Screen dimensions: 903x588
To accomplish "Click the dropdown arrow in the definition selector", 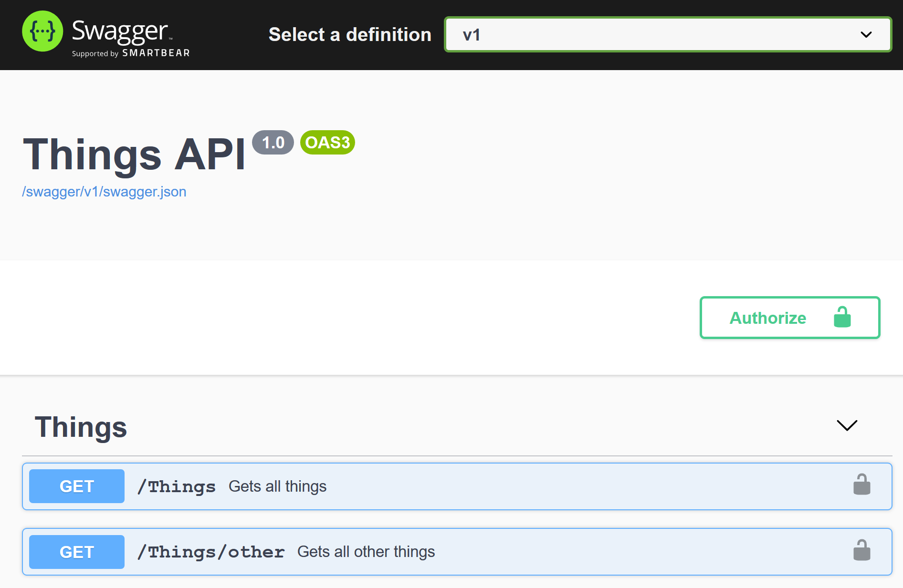I will 865,34.
